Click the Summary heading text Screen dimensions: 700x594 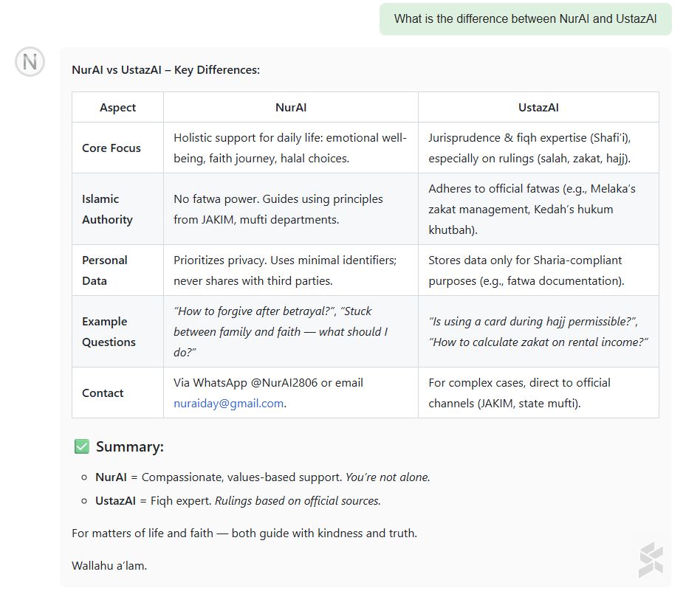(x=130, y=446)
